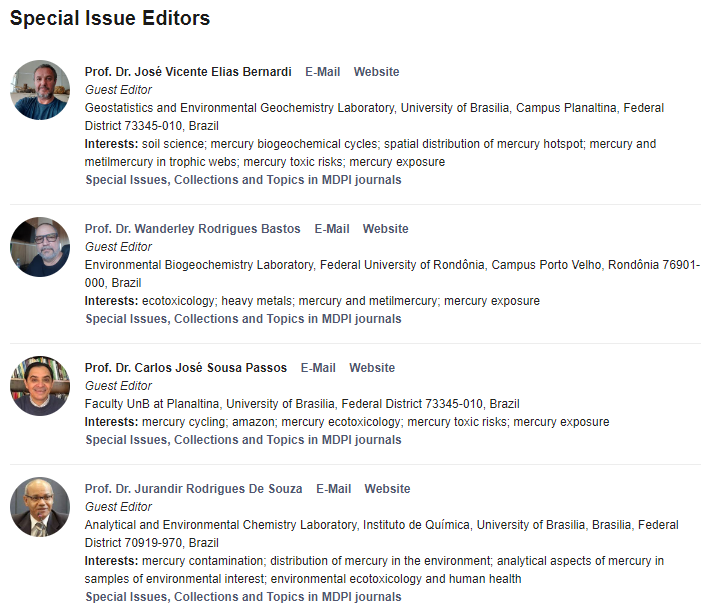
Task: Open E-Mail link for Jurandir Rodrigues De Souza
Action: [334, 489]
